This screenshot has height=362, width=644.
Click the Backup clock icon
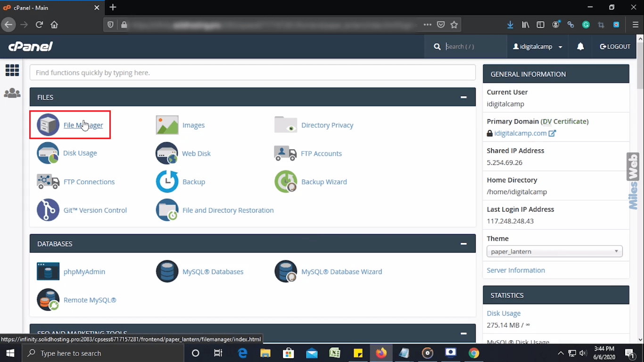167,181
